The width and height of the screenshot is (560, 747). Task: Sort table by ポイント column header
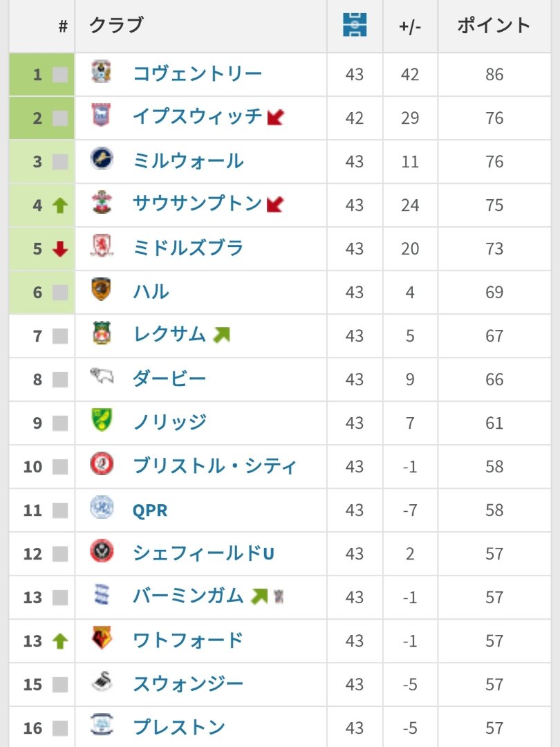pos(494,26)
